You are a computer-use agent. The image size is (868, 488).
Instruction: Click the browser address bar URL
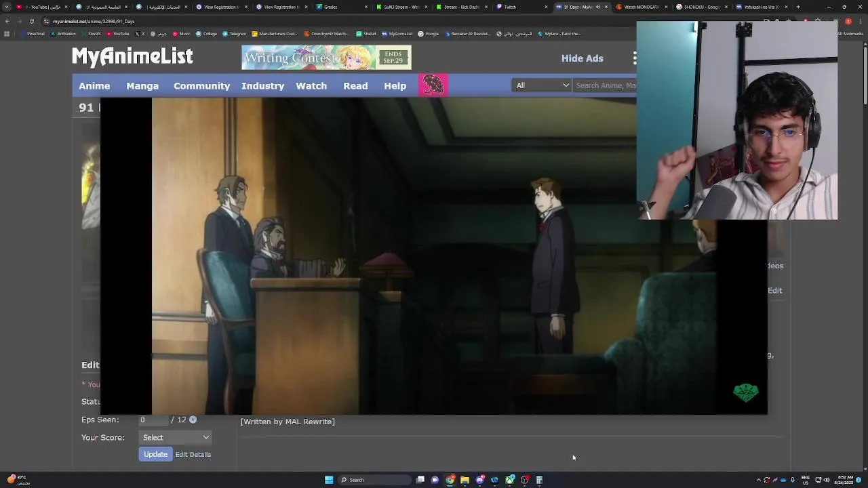[x=94, y=21]
